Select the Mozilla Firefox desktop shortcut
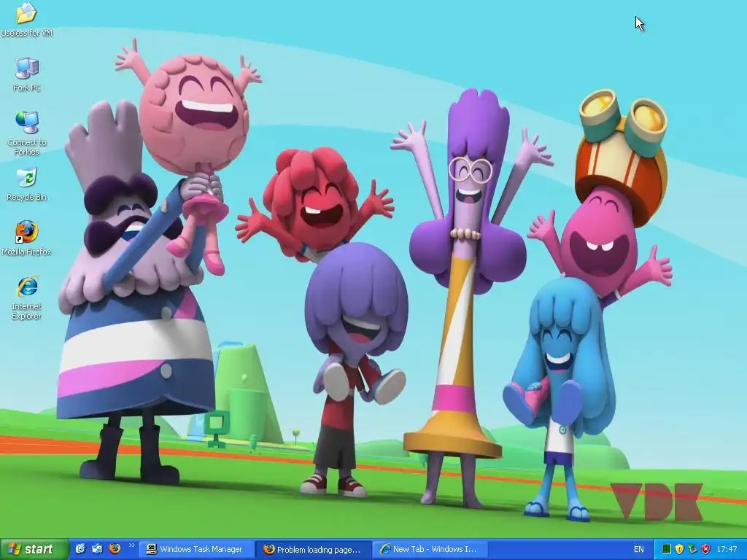Image resolution: width=747 pixels, height=560 pixels. point(27,238)
